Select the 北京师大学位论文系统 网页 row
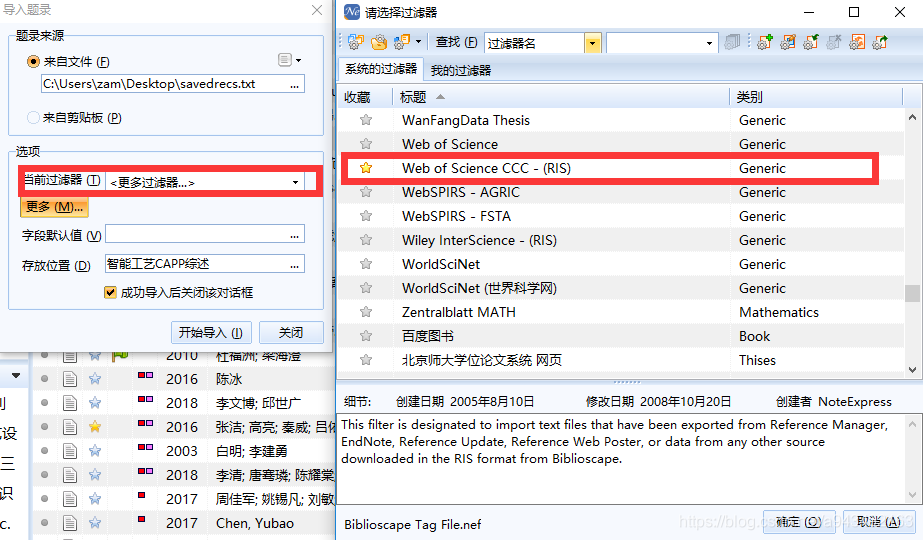This screenshot has width=923, height=540. point(620,360)
